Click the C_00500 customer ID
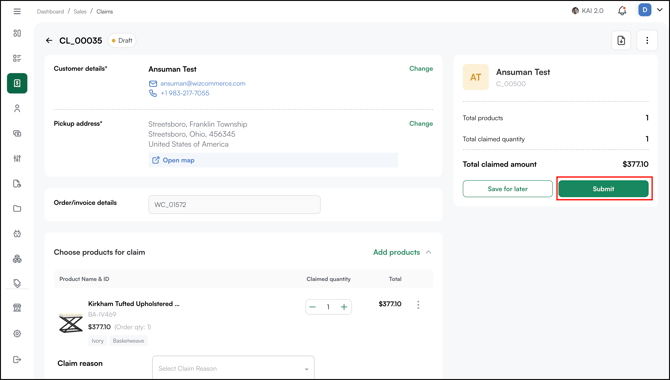Viewport: 670px width, 380px height. (x=511, y=84)
